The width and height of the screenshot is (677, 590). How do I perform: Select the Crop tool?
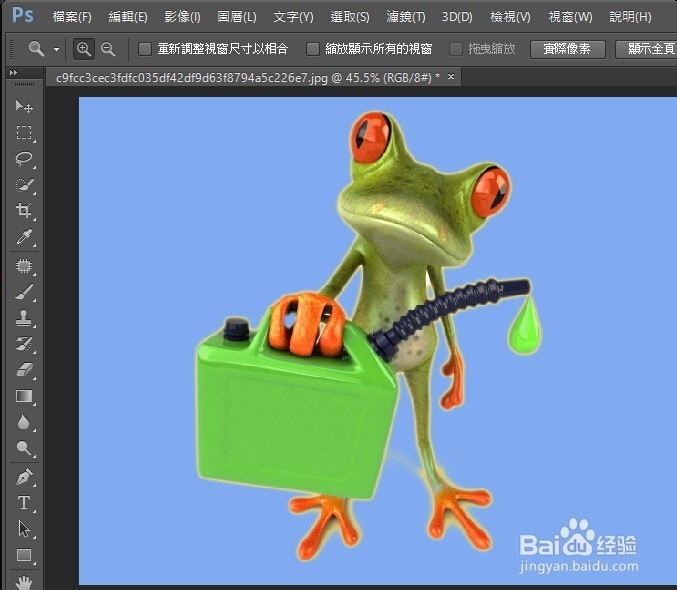tap(24, 211)
